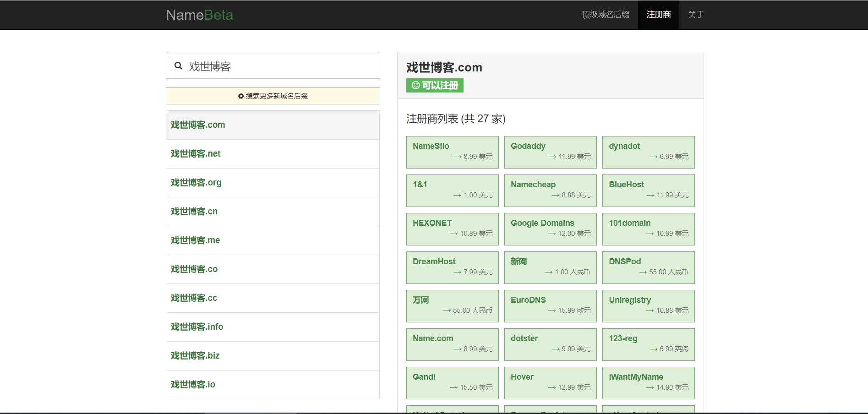Click the 搜索更多新域名后缀 button

click(273, 96)
